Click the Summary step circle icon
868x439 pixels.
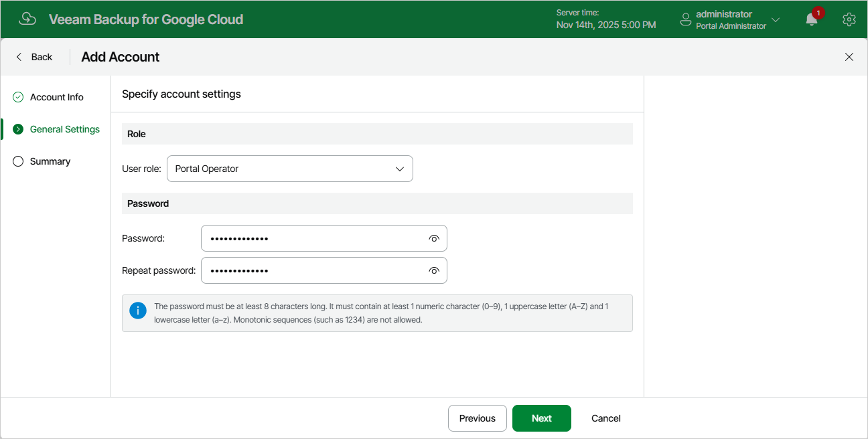coord(18,161)
